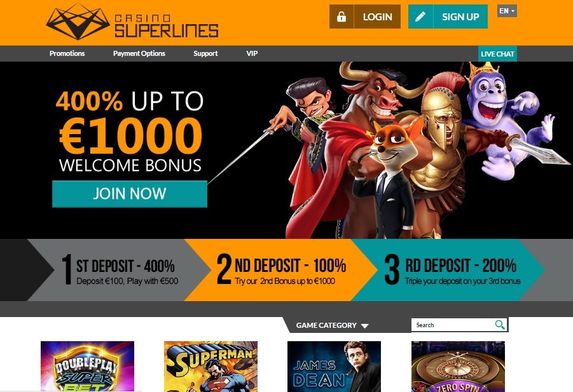Click the Game Category down arrow

click(364, 326)
